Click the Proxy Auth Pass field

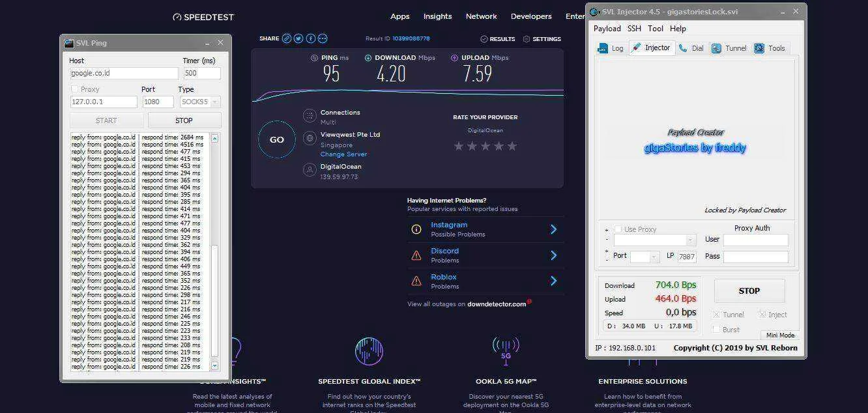756,257
